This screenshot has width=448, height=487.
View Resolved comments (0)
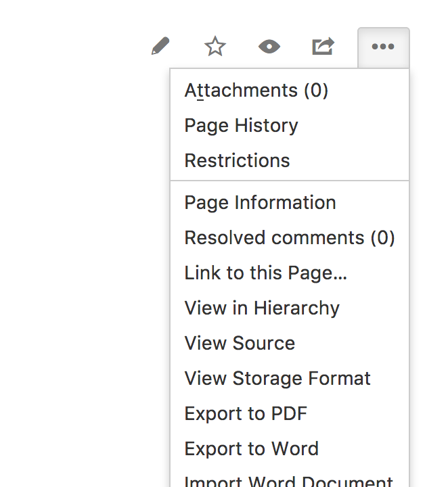tap(290, 237)
